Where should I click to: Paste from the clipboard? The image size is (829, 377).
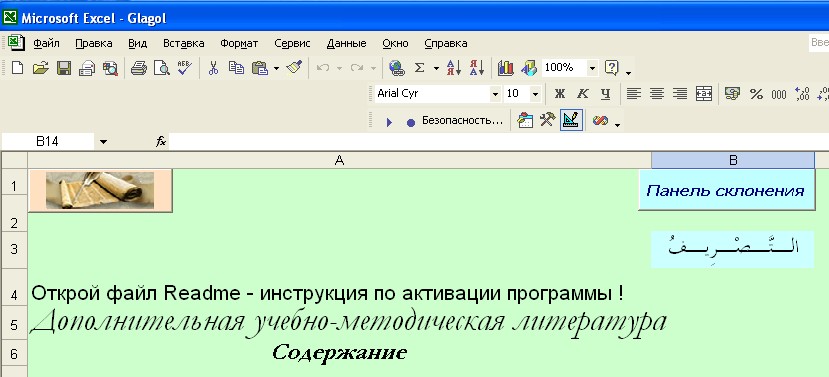coord(260,68)
